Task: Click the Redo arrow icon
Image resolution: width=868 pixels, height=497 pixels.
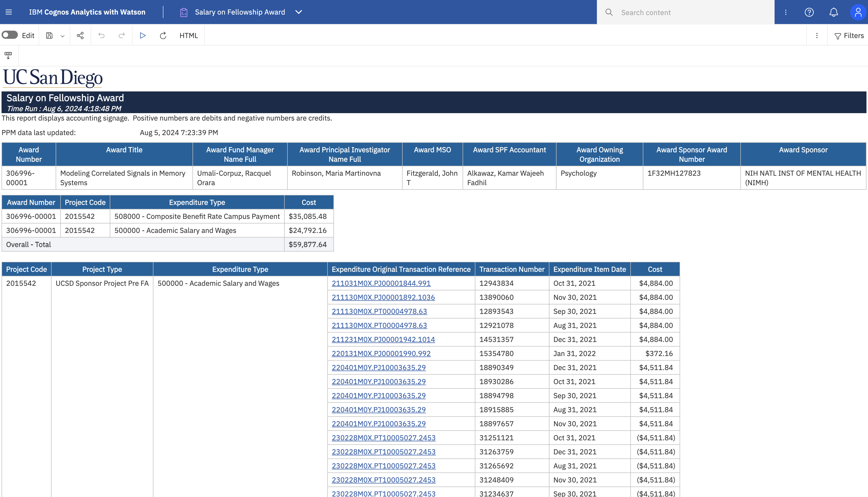Action: click(122, 35)
